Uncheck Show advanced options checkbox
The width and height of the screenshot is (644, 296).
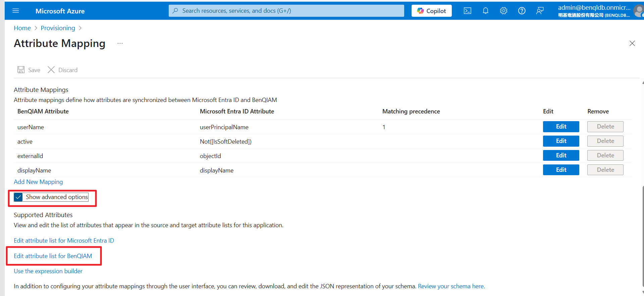pyautogui.click(x=18, y=197)
